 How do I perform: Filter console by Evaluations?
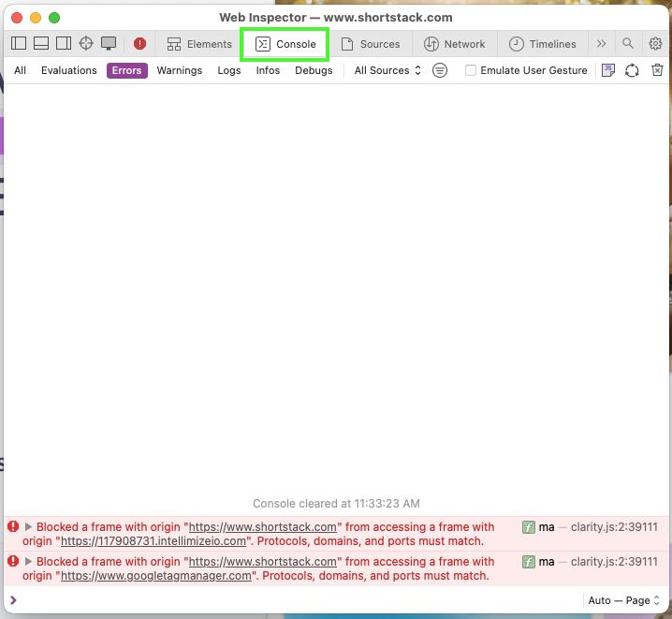coord(69,70)
